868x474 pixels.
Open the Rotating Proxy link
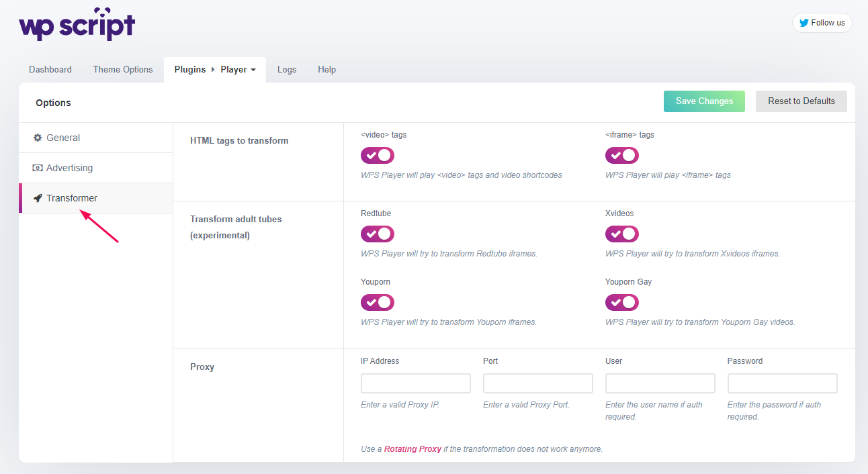click(413, 449)
